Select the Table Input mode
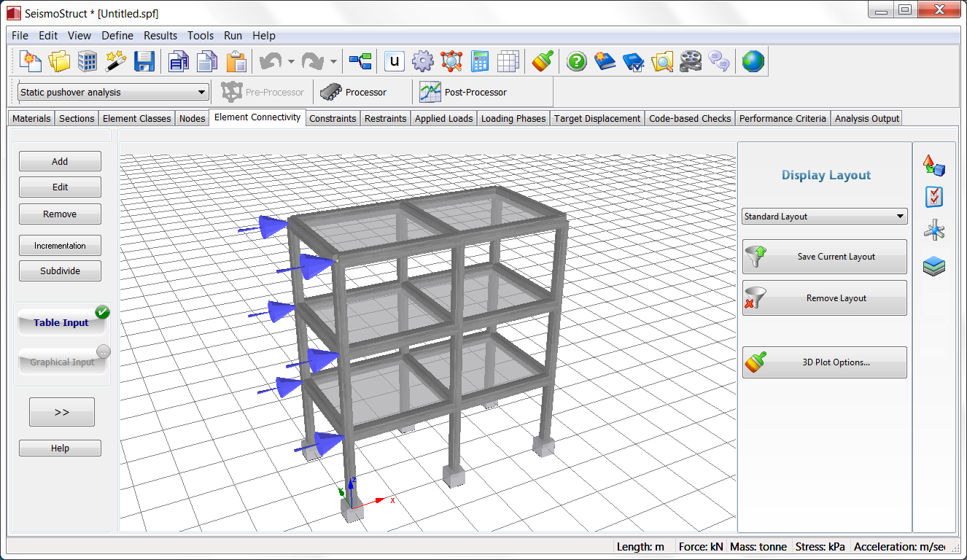967x560 pixels. point(62,322)
